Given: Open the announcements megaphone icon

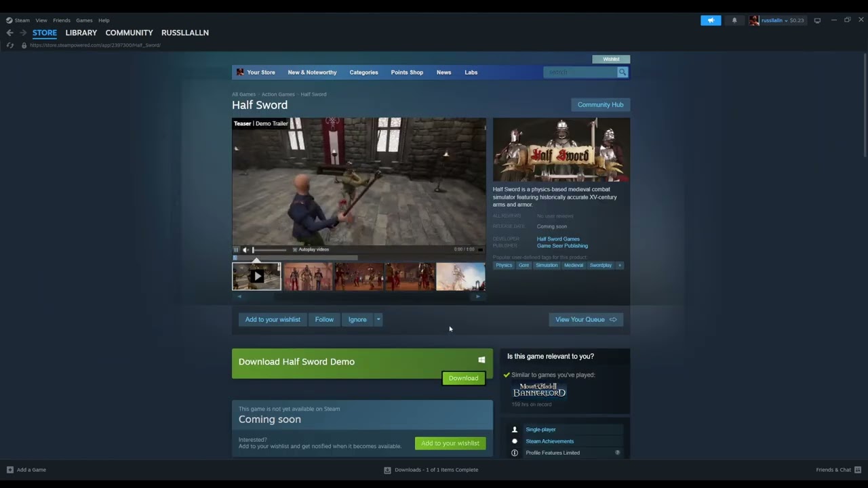Looking at the screenshot, I should point(711,20).
